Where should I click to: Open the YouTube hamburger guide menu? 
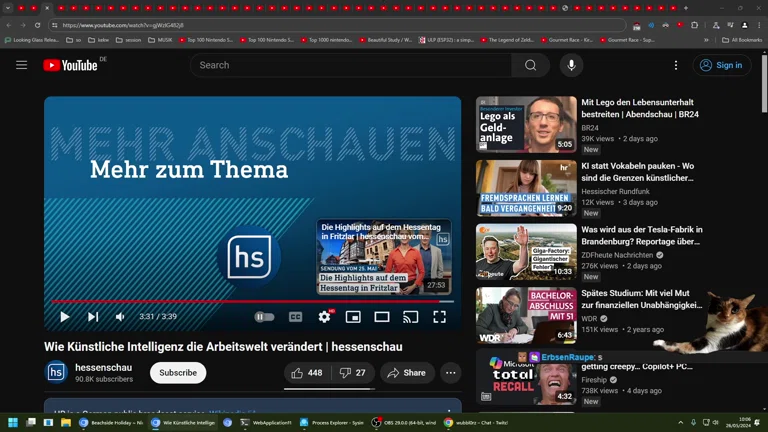(x=21, y=65)
